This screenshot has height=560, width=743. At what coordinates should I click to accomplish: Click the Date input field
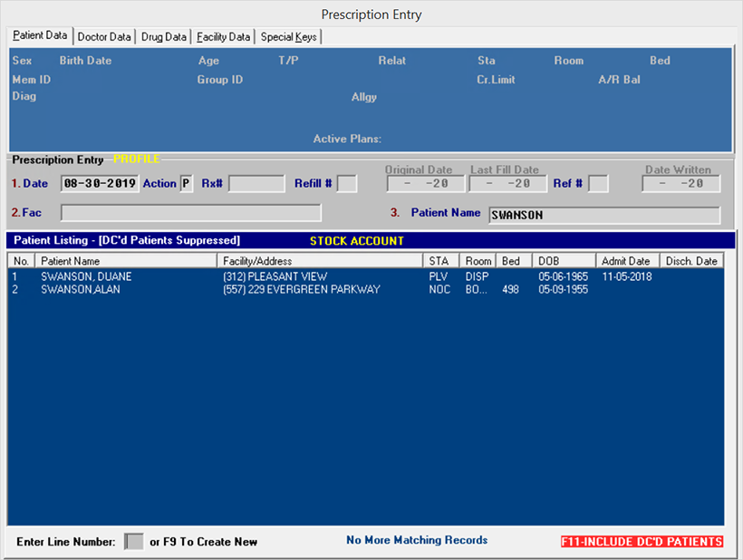click(x=100, y=184)
